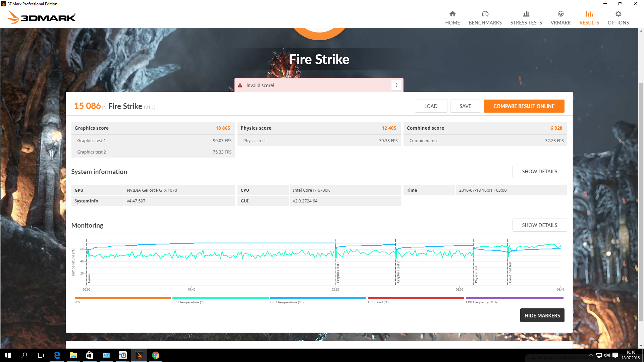
Task: Click the Graphics test 2 marker on chart
Action: 398,272
